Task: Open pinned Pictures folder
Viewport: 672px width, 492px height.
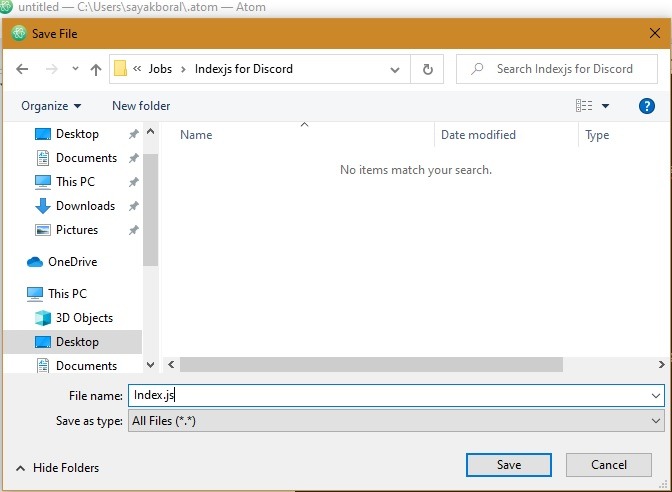Action: (x=77, y=230)
